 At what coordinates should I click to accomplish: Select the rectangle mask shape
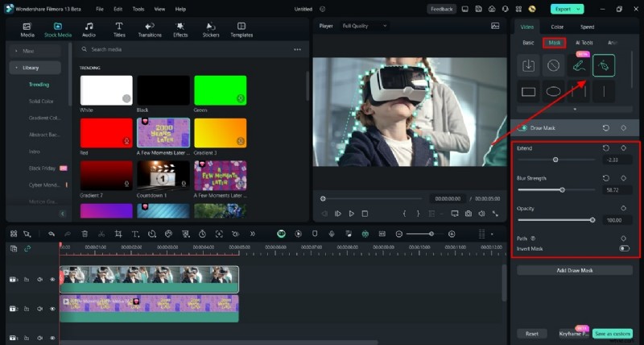coord(528,91)
